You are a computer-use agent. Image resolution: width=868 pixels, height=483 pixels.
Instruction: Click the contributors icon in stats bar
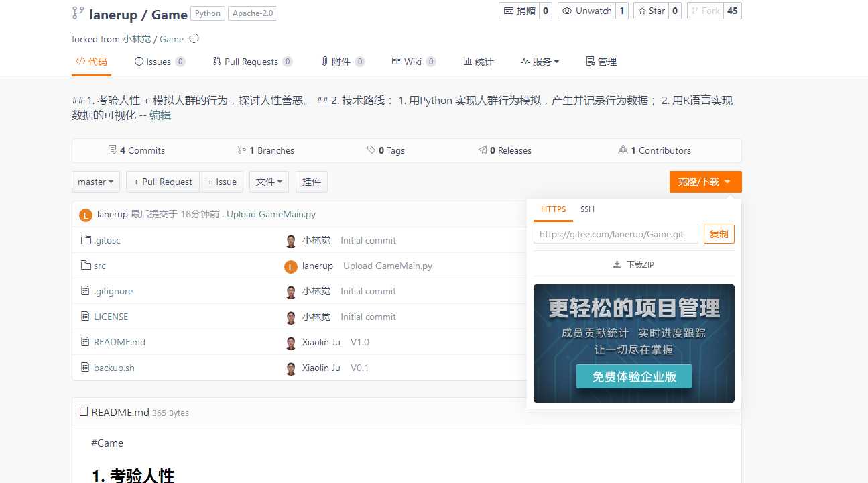click(x=623, y=150)
